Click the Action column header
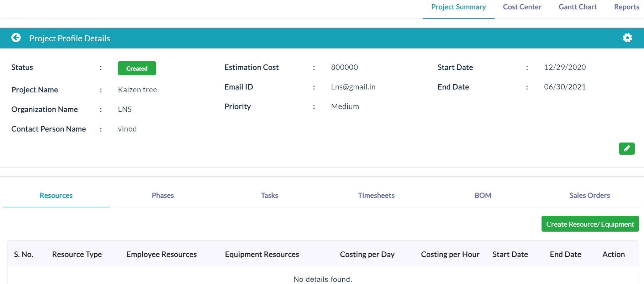Viewport: 644px width, 284px height. 613,254
